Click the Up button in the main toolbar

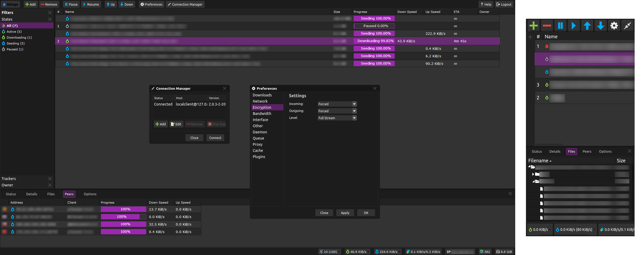[x=111, y=4]
